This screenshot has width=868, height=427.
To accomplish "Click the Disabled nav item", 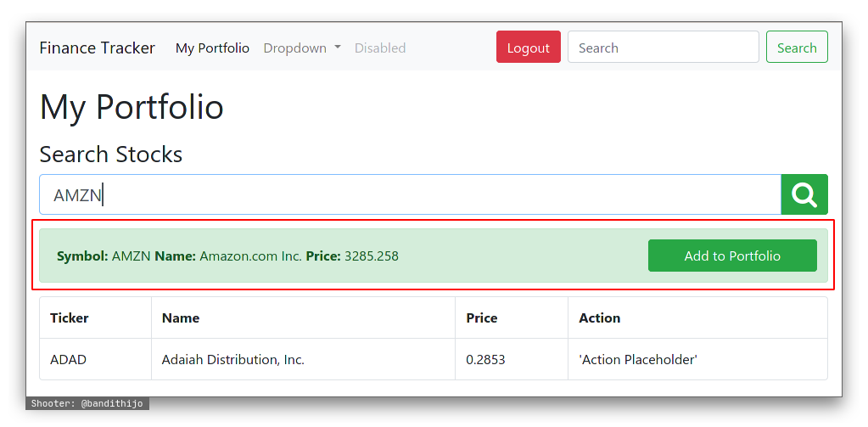I will point(380,48).
